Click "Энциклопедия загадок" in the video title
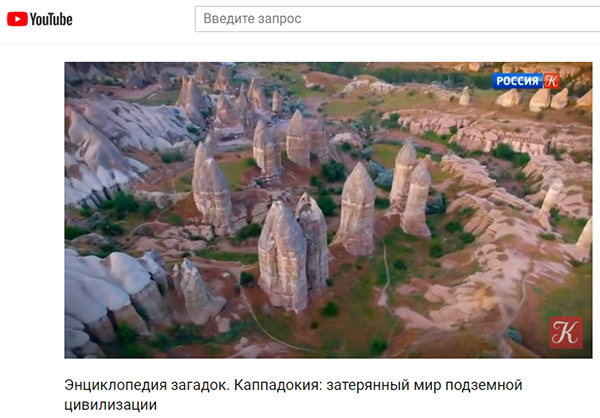This screenshot has height=418, width=600. click(x=147, y=385)
